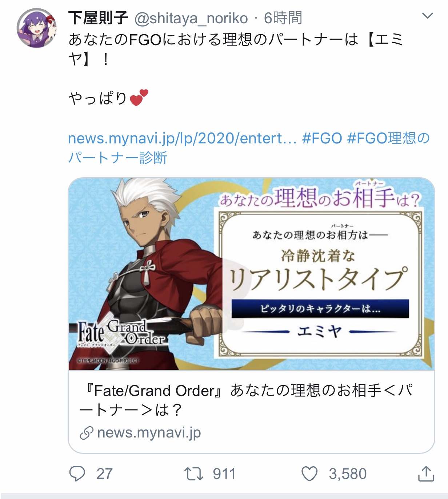This screenshot has width=448, height=499.
Task: Tap the retweet arrows icon
Action: (x=193, y=474)
